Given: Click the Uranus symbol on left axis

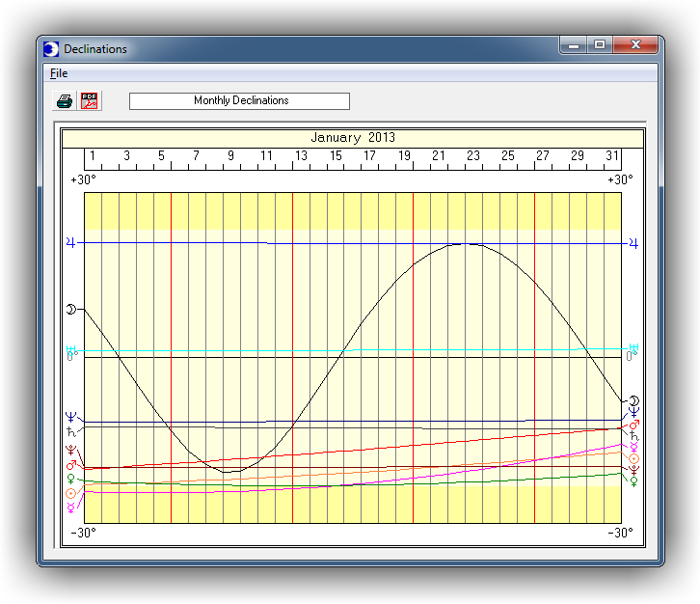Looking at the screenshot, I should [71, 349].
